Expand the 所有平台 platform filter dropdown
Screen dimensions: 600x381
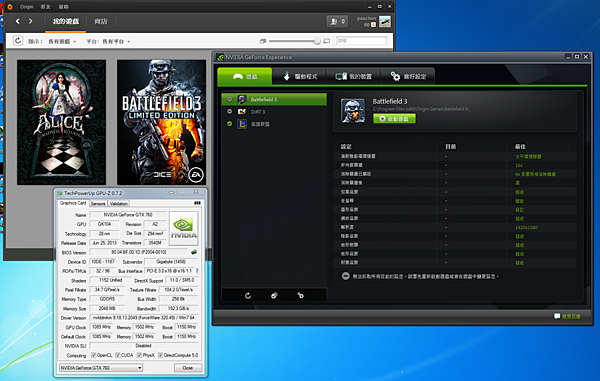(116, 41)
